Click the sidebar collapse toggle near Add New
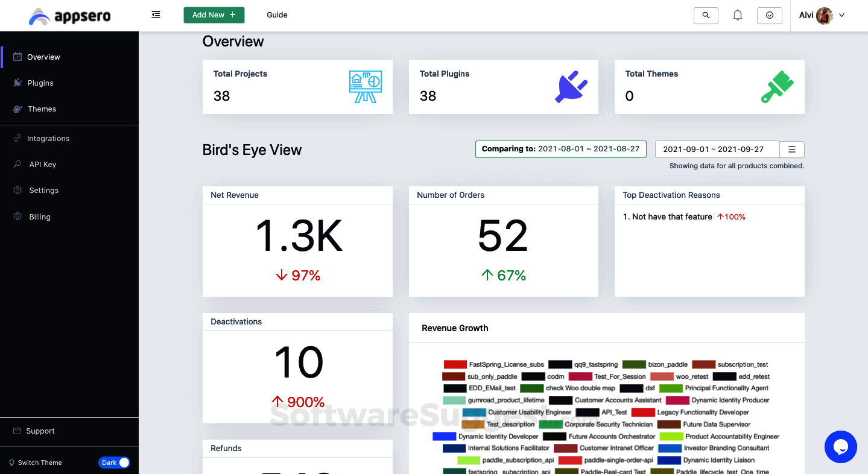Screen dimensions: 868x474 (156, 14)
